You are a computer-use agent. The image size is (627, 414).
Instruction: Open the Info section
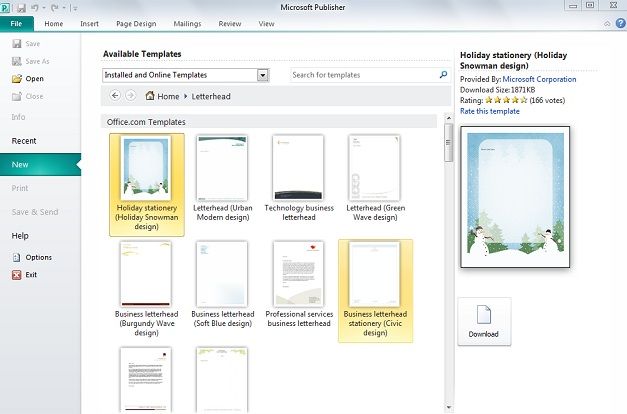click(x=18, y=117)
